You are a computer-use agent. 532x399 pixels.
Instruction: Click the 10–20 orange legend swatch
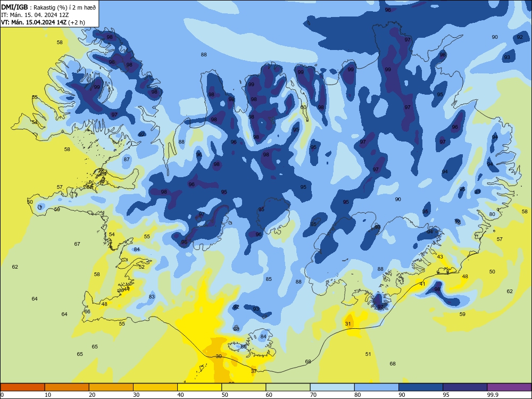[x=67, y=387]
